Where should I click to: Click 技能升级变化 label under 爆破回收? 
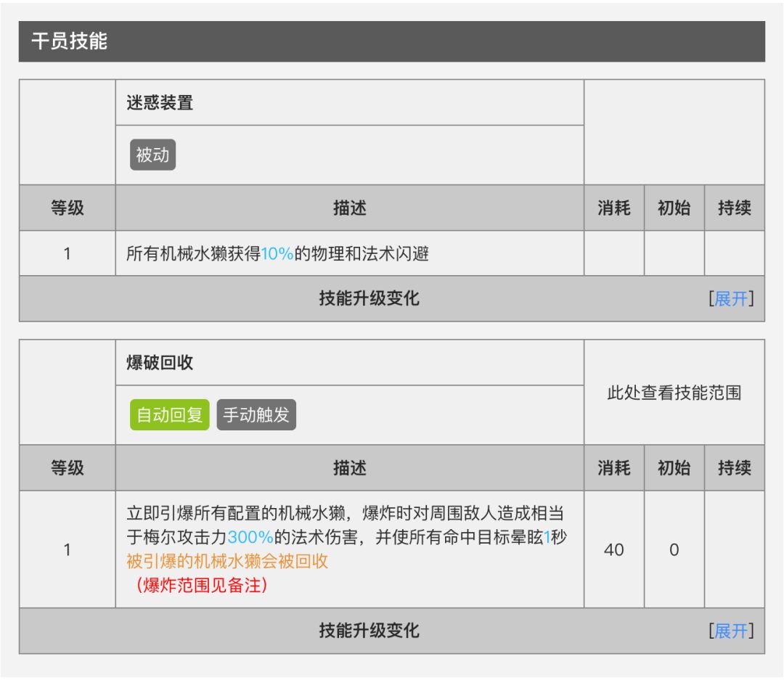[x=369, y=631]
